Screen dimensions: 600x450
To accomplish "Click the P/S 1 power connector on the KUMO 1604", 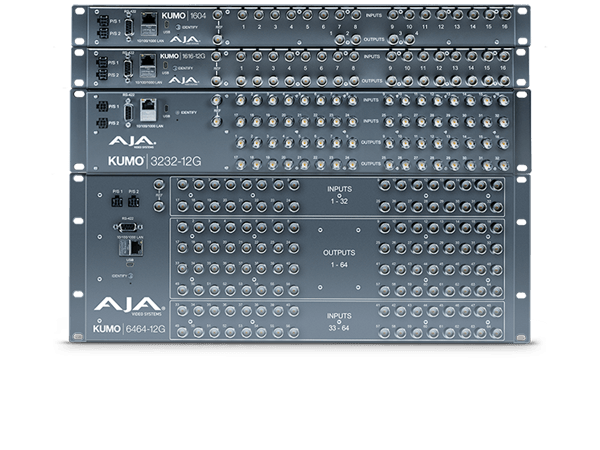I will [103, 20].
